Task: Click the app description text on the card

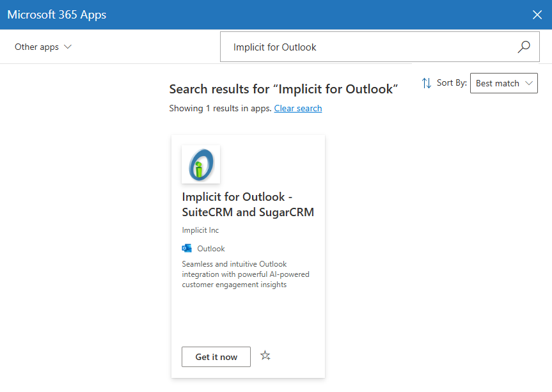Action: 245,274
